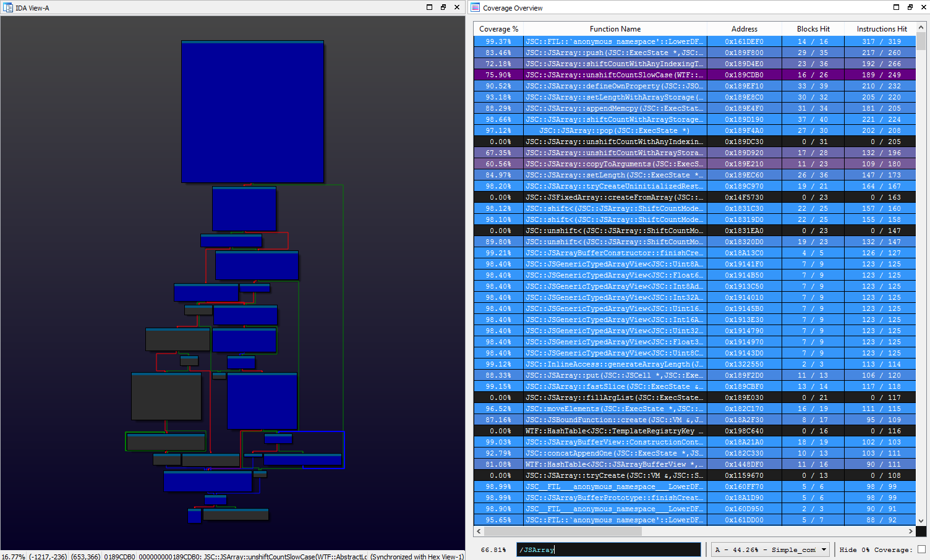Click the horizontal scrollbar right arrow

coord(910,531)
